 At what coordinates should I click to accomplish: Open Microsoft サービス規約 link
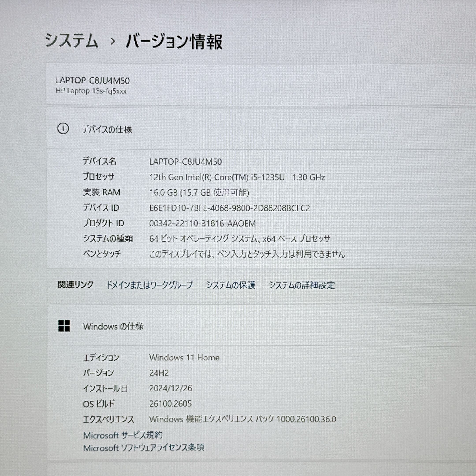point(123,435)
